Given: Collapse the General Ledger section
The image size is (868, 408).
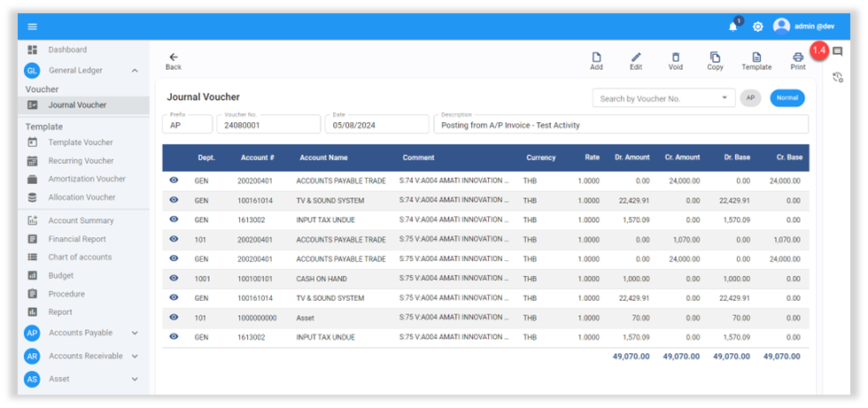Looking at the screenshot, I should coord(135,70).
